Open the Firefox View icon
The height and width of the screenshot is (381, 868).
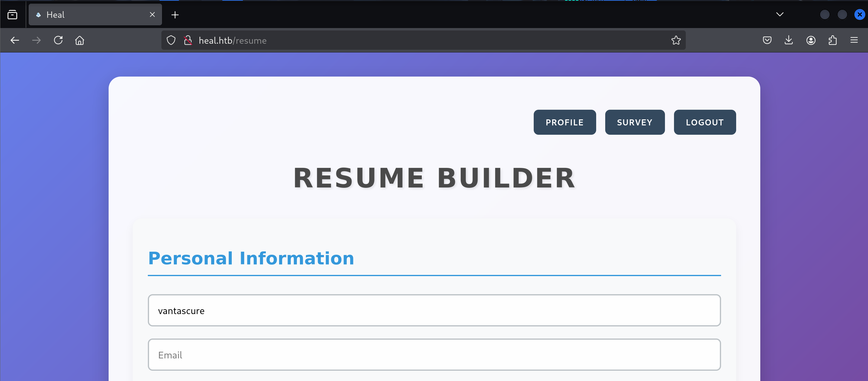tap(12, 14)
